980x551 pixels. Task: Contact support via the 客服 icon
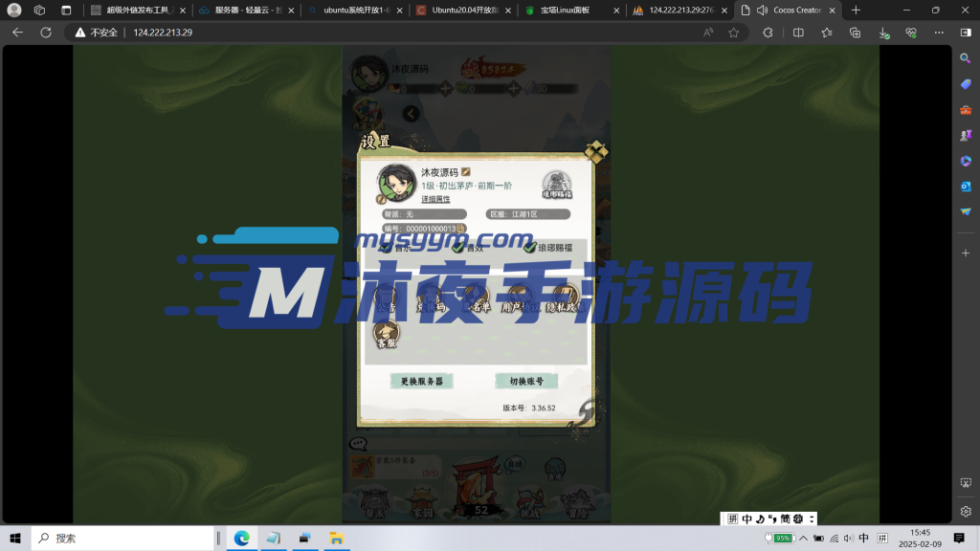coord(387,332)
